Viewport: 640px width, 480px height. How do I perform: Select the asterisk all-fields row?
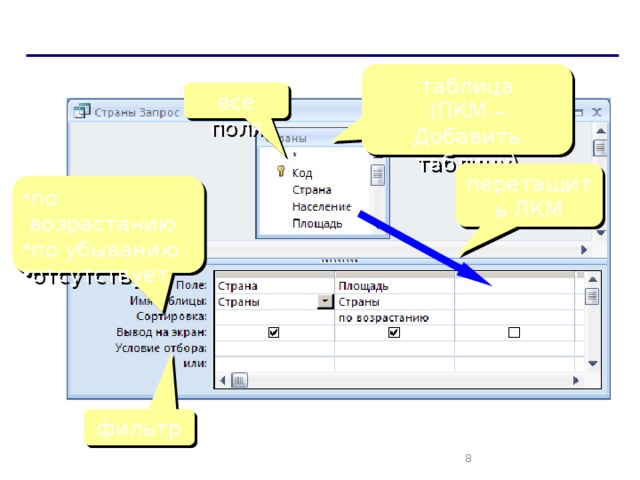(x=294, y=156)
